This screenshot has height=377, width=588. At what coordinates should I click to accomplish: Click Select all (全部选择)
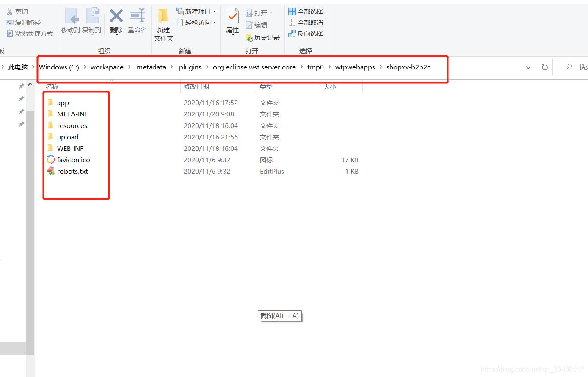306,11
